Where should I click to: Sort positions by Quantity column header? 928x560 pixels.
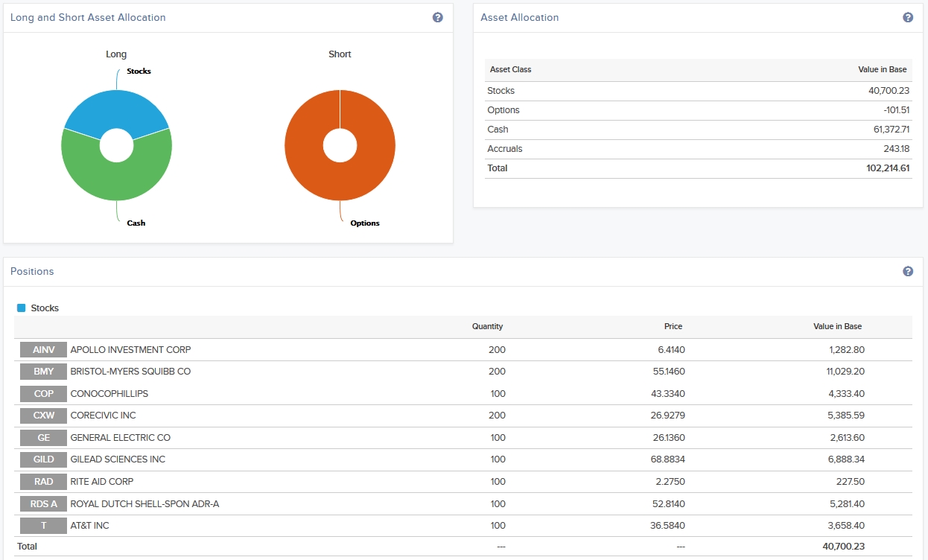[x=487, y=326]
